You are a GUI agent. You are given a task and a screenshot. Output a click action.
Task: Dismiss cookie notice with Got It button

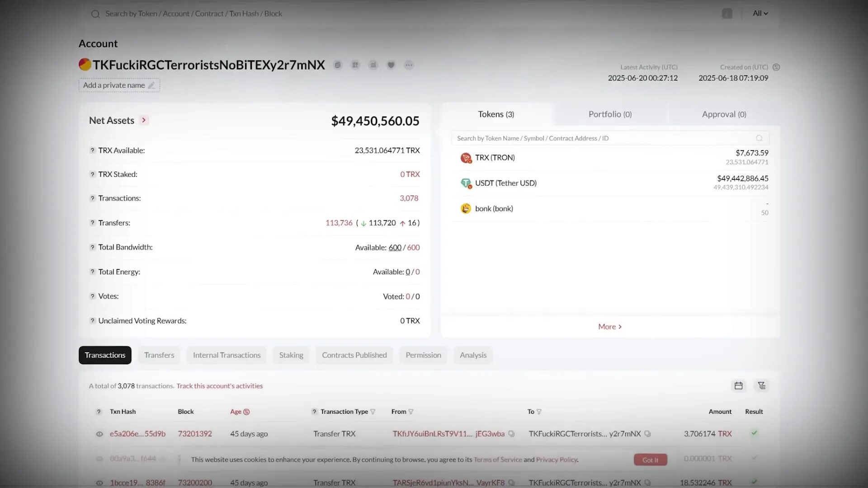(650, 459)
